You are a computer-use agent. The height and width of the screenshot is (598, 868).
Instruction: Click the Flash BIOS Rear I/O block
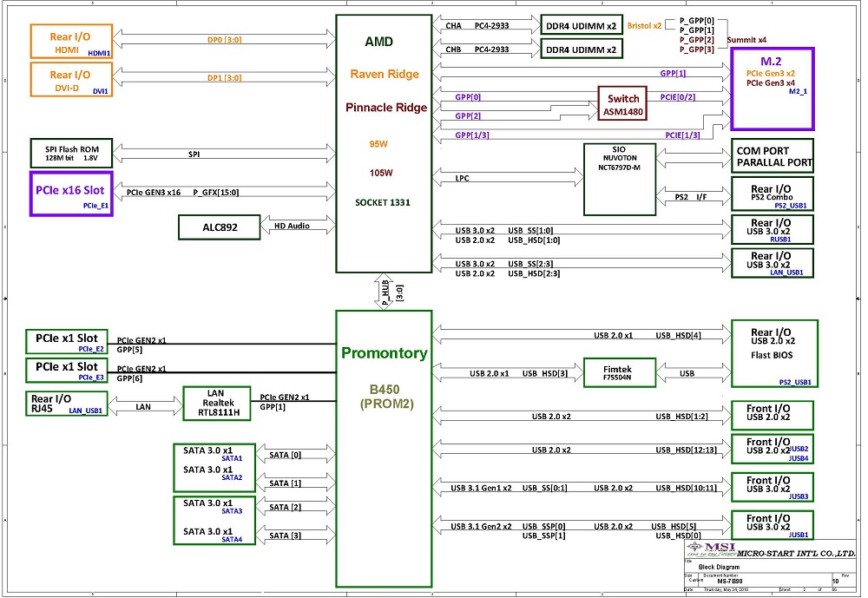pos(773,352)
